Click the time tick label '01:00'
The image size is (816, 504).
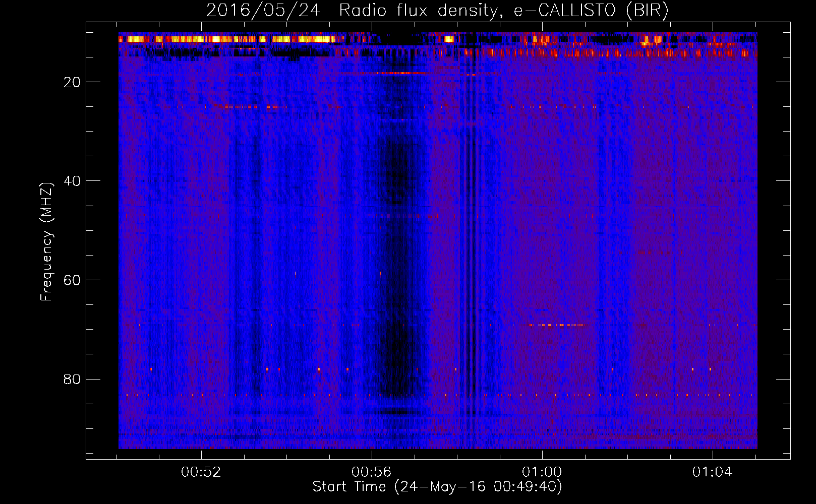point(542,472)
